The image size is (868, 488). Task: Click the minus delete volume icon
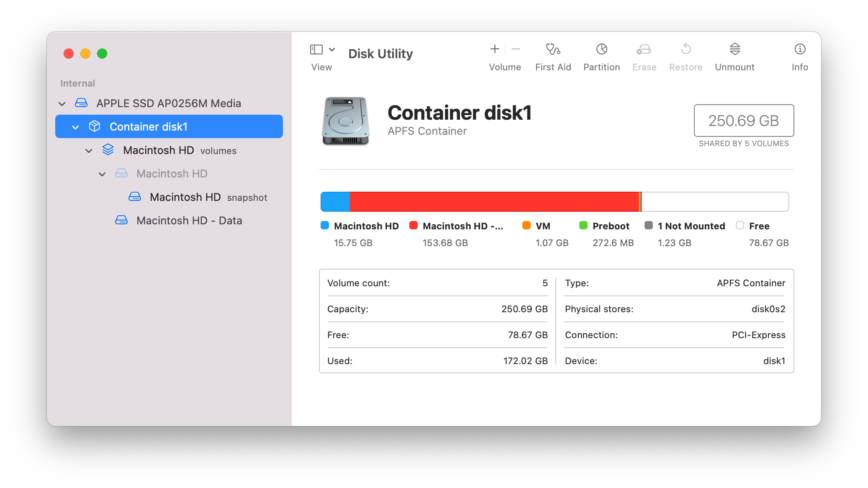516,49
